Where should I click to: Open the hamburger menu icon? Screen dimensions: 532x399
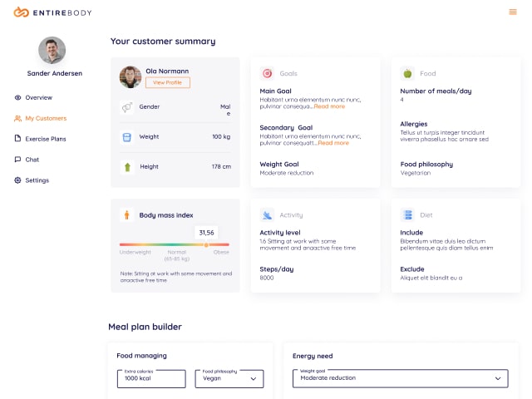pos(513,12)
